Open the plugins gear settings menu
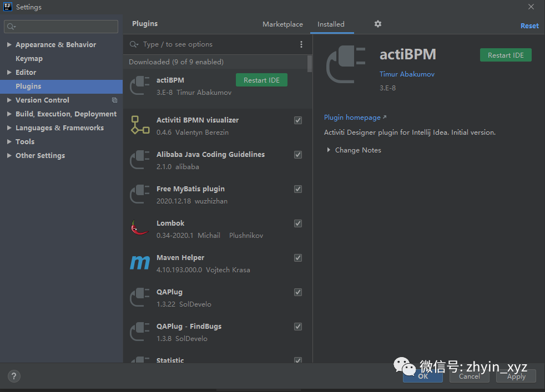Viewport: 545px width, 392px height. coord(378,24)
